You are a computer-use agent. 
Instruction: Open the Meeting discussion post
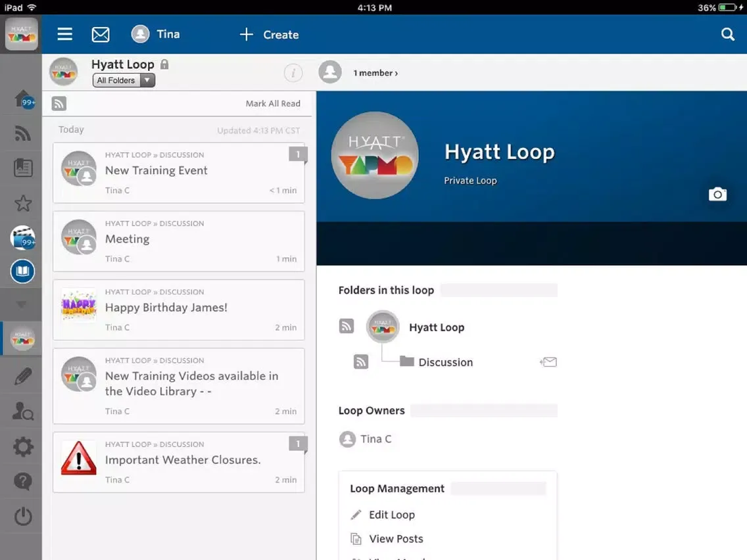pos(179,241)
